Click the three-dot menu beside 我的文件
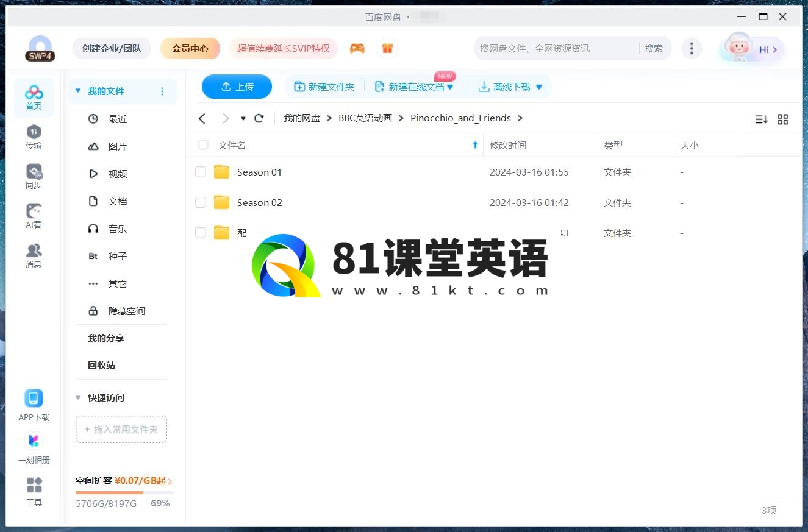Image resolution: width=808 pixels, height=532 pixels. click(x=162, y=91)
